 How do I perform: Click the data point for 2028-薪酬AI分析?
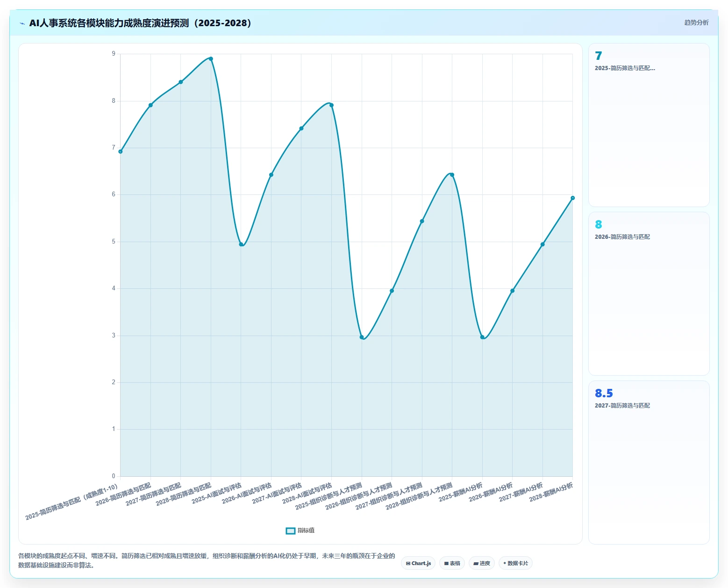pyautogui.click(x=572, y=198)
